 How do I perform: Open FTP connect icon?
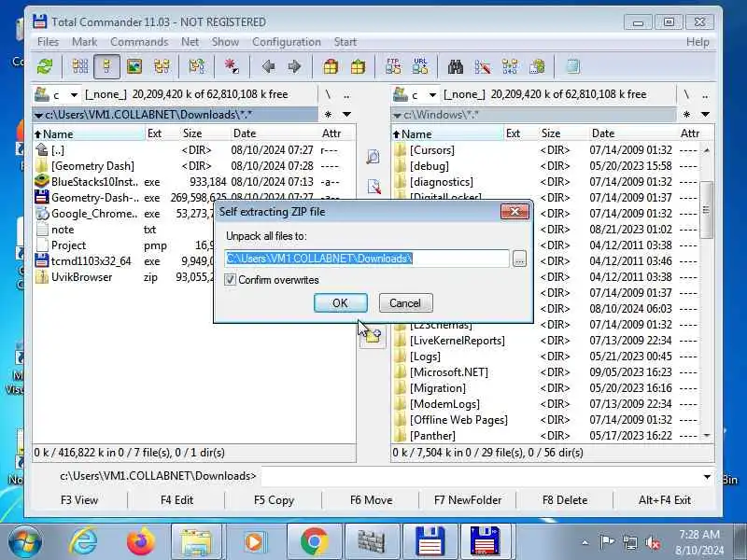click(393, 66)
